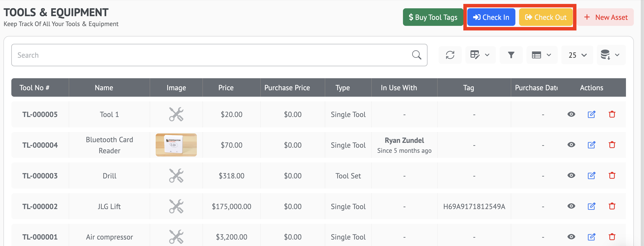The height and width of the screenshot is (246, 644).
Task: Click the refresh table icon
Action: (450, 55)
